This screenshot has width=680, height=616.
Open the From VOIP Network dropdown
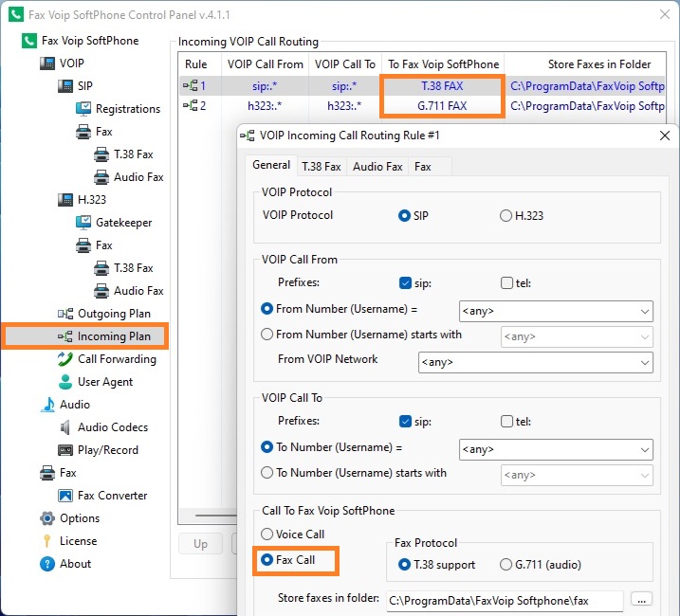point(536,362)
